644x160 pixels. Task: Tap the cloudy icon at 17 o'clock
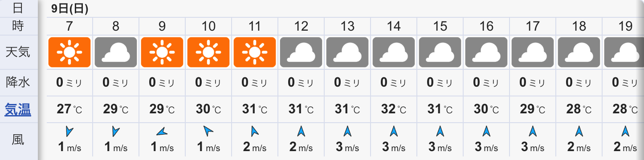click(533, 52)
